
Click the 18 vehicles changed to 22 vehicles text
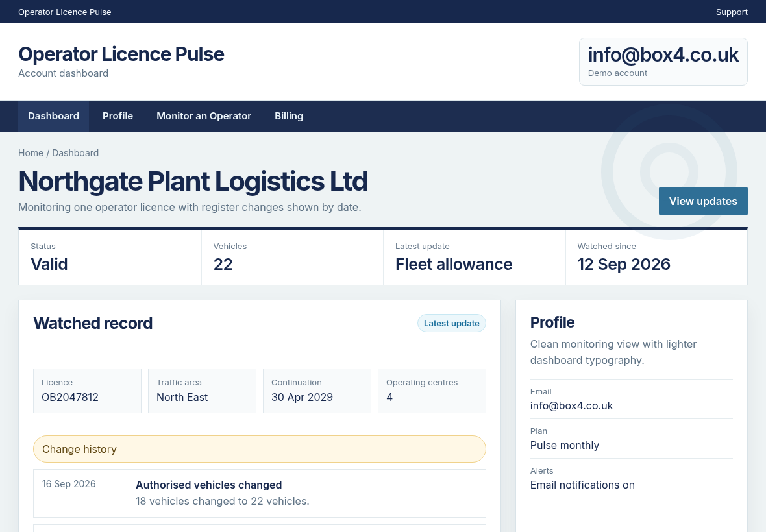pyautogui.click(x=222, y=502)
